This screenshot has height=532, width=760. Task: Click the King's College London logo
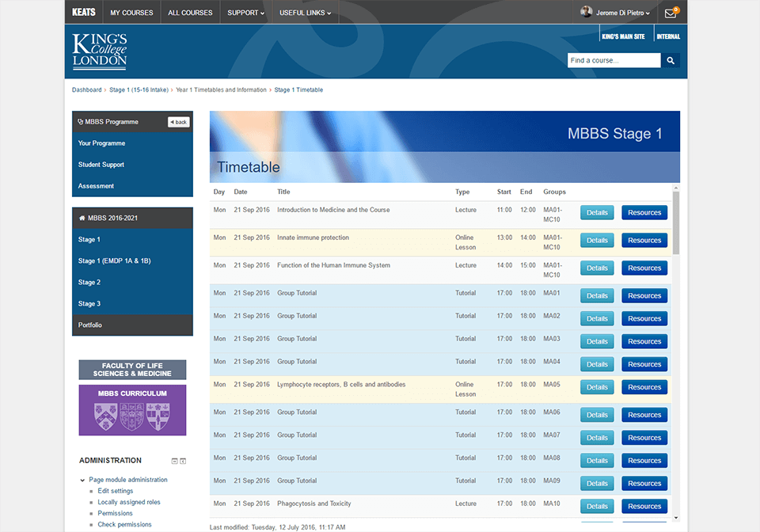click(100, 51)
